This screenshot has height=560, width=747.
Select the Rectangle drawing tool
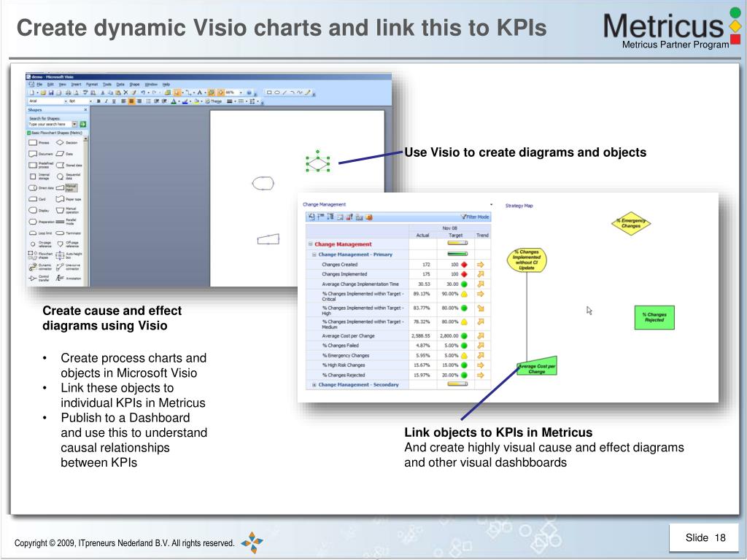pos(268,93)
